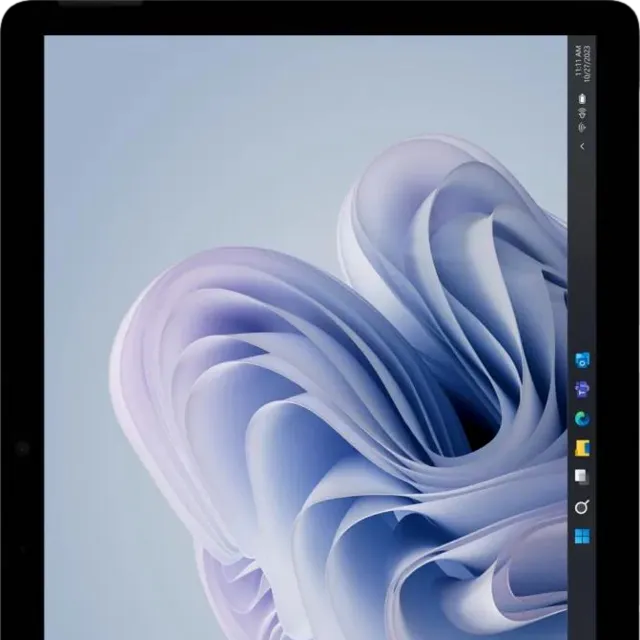Click the Wi-Fi network tray icon
The height and width of the screenshot is (640, 640).
coord(582,127)
